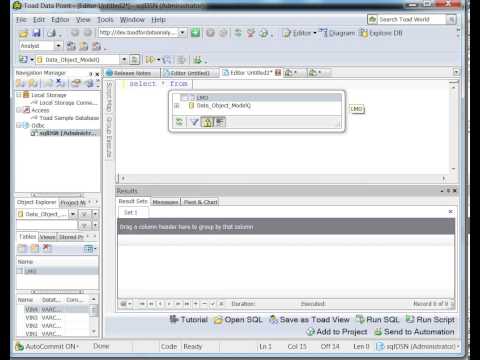The image size is (480, 360).
Task: Click the colored grid icon in the Tables toolbar
Action: 89,248
